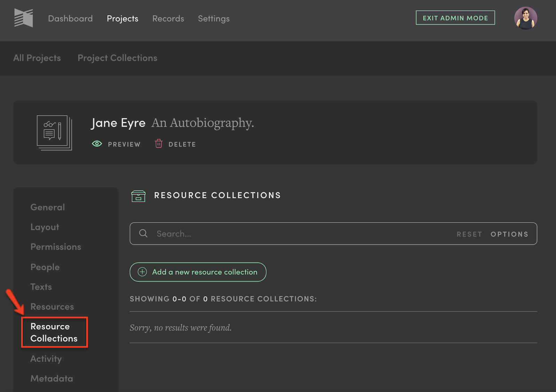Screen dimensions: 556x392
Task: Expand the search Options filters
Action: pyautogui.click(x=509, y=234)
